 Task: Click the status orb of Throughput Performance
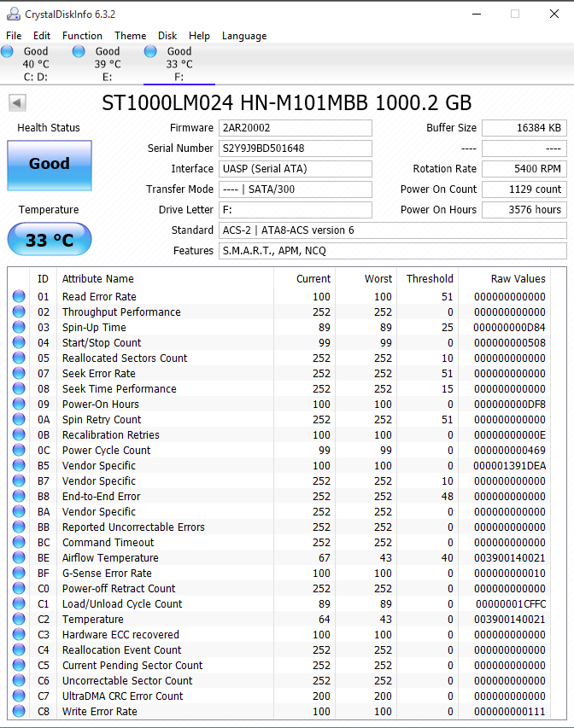pyautogui.click(x=19, y=312)
